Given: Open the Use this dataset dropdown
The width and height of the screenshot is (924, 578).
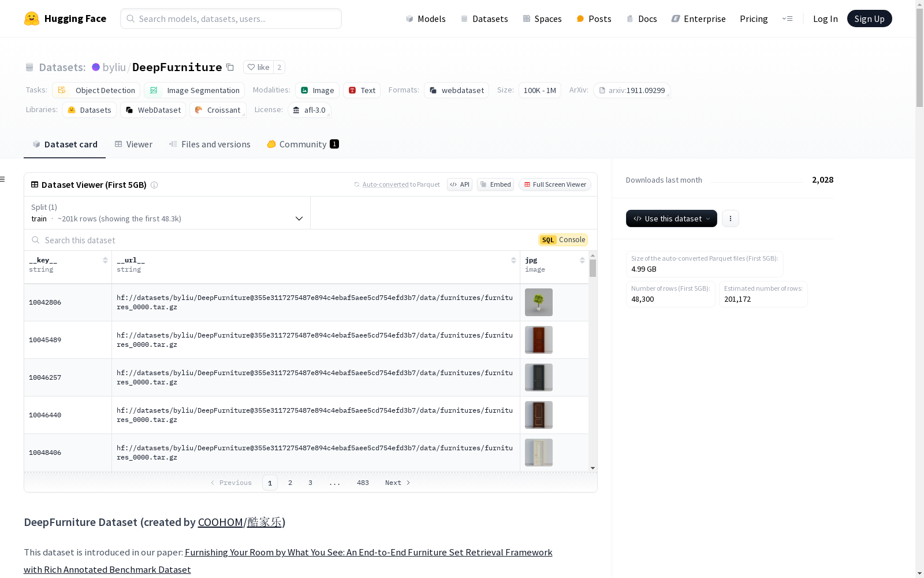Looking at the screenshot, I should pyautogui.click(x=672, y=218).
